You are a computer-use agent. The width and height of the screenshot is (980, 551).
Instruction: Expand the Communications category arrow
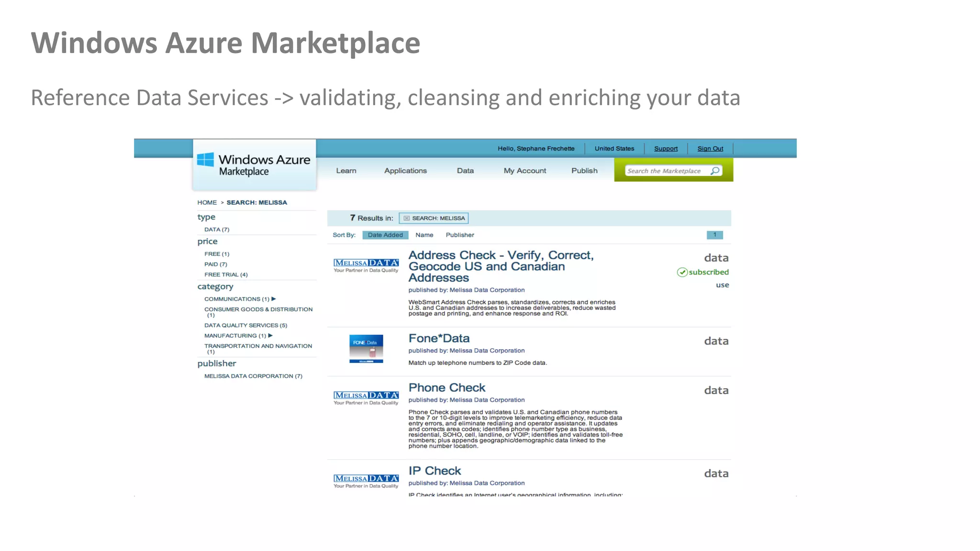click(x=274, y=299)
